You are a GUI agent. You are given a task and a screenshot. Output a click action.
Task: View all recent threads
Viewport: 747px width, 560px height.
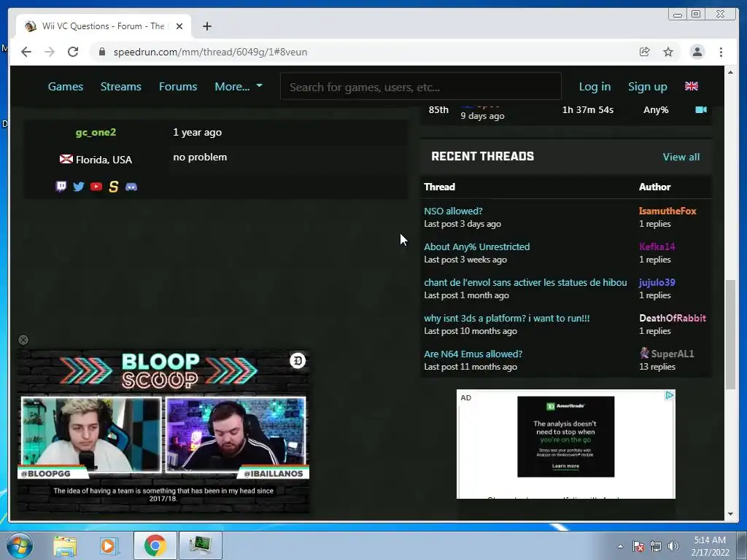click(681, 157)
